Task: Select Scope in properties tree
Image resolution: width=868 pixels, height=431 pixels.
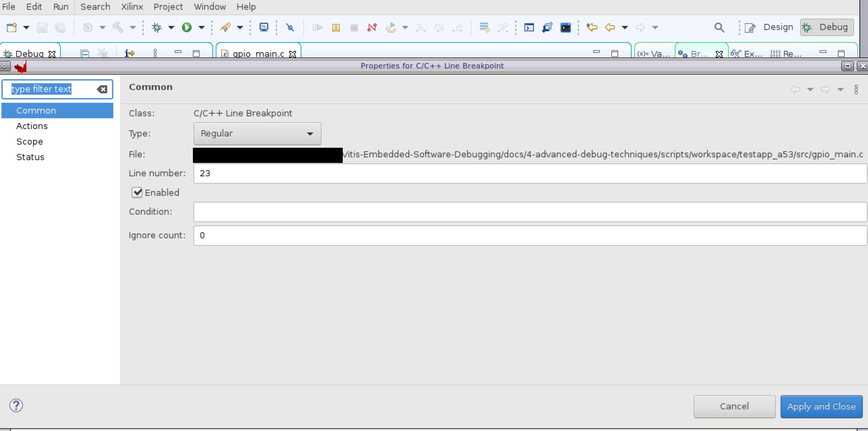Action: pos(30,142)
